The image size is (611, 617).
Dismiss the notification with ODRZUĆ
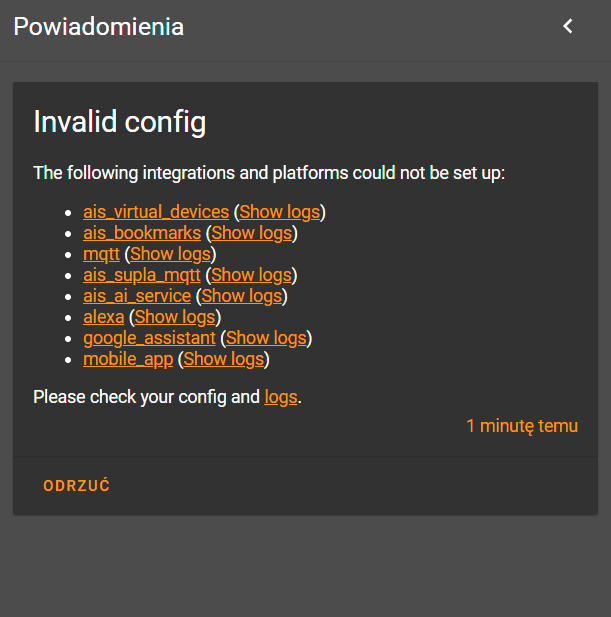76,486
